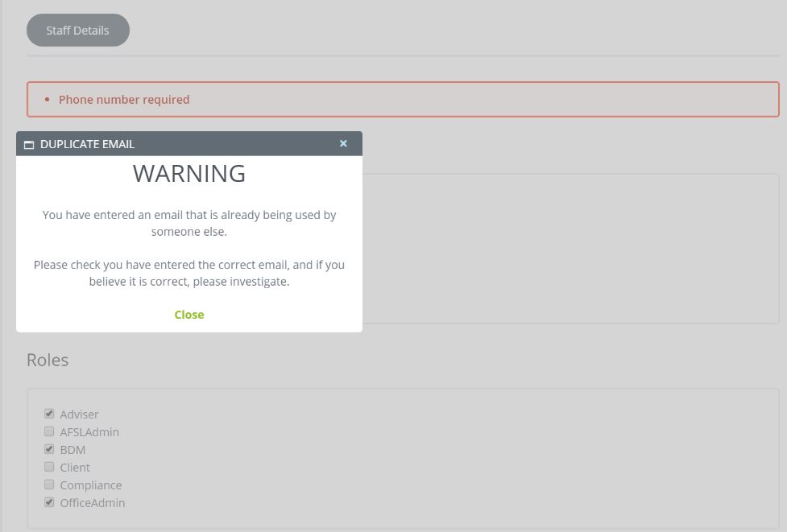The image size is (787, 532).
Task: Click the AFSLAdmin label text
Action: coord(89,432)
